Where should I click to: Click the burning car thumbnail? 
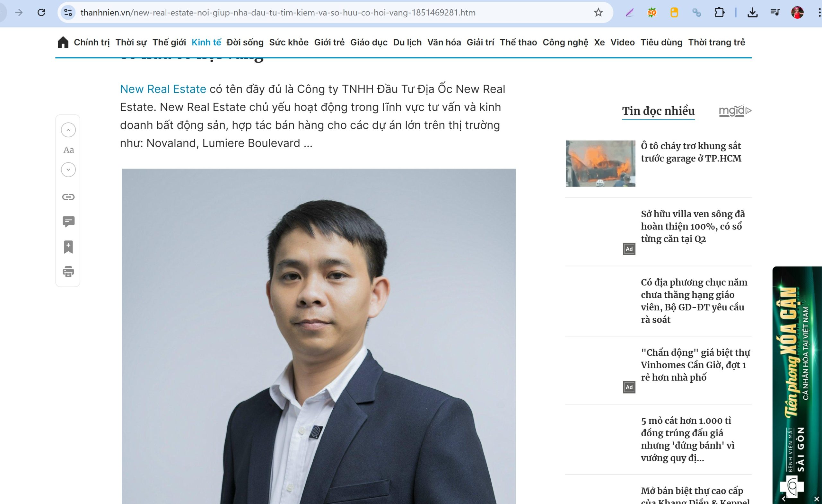tap(600, 163)
